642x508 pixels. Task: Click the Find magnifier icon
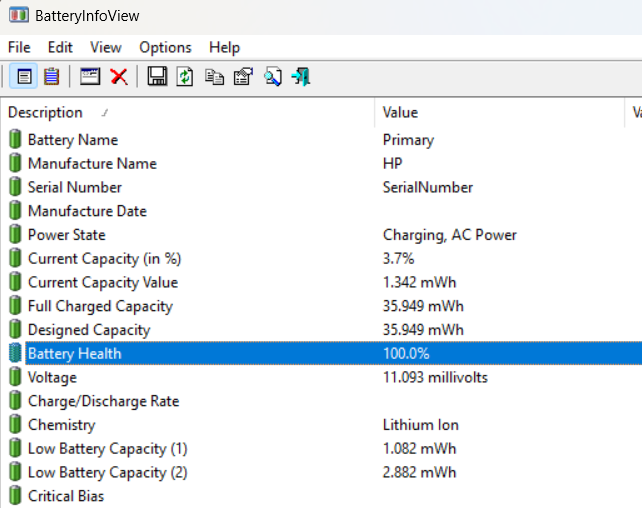pos(273,77)
